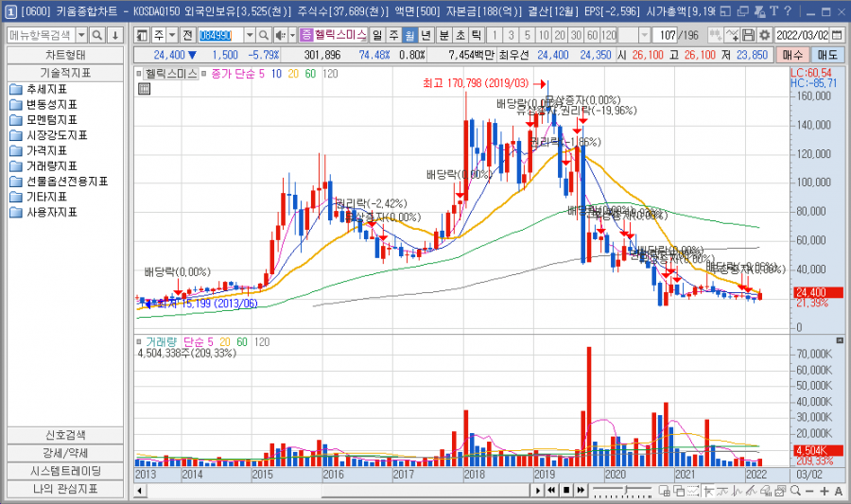Open the 주 market type dropdown arrow
The width and height of the screenshot is (851, 504).
pos(171,35)
